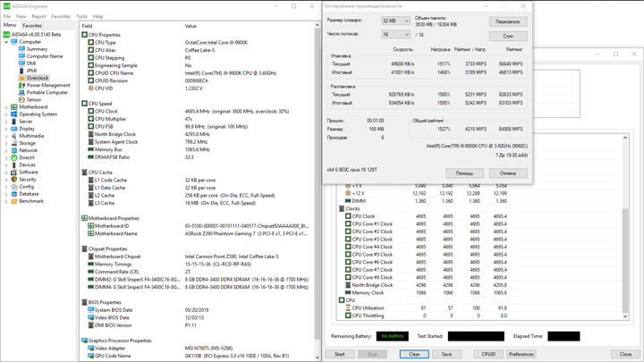The width and height of the screenshot is (644, 362).
Task: Collapse the Computer tree node
Action: 6,42
